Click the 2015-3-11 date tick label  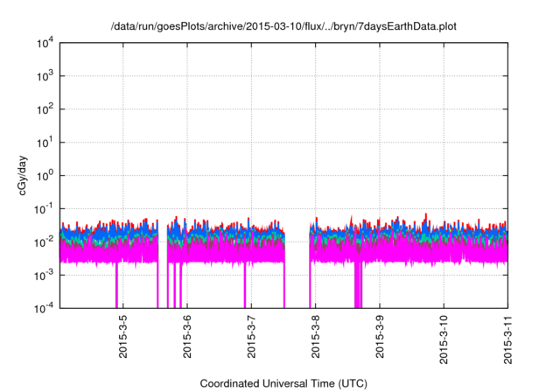[507, 339]
